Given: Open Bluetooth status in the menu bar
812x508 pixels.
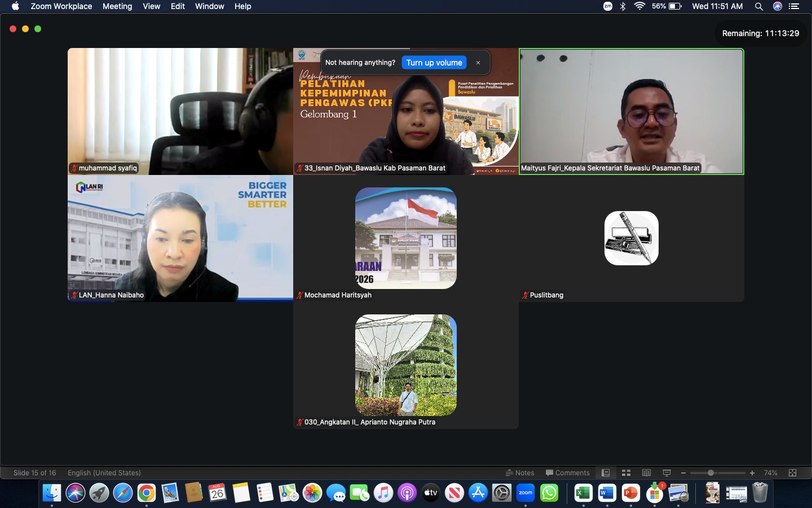Looking at the screenshot, I should (x=623, y=6).
